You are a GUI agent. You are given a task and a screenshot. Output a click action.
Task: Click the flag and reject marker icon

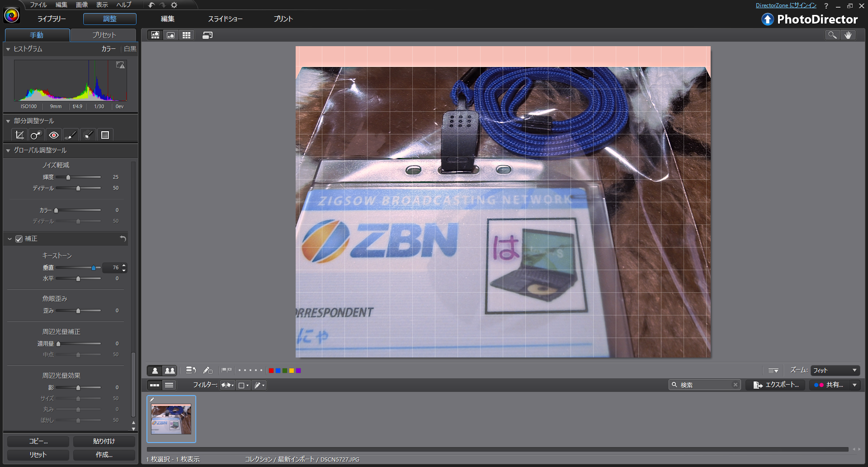tap(226, 370)
